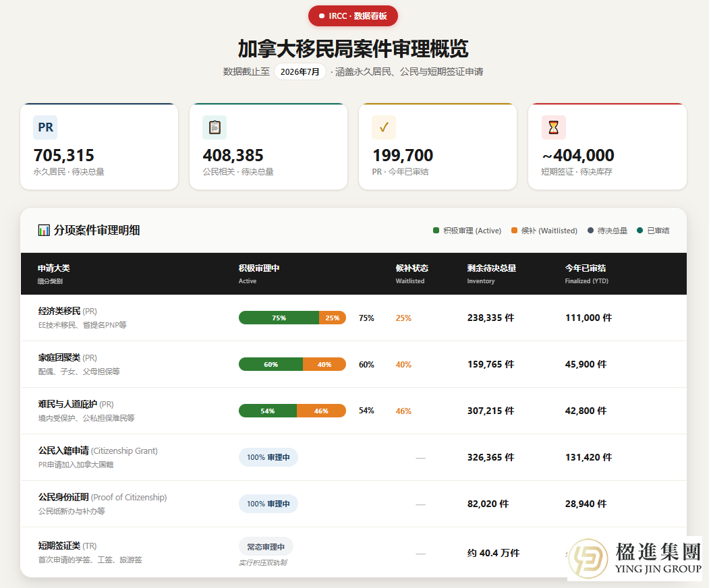Click the orange 46% waitlisted value

tap(403, 411)
